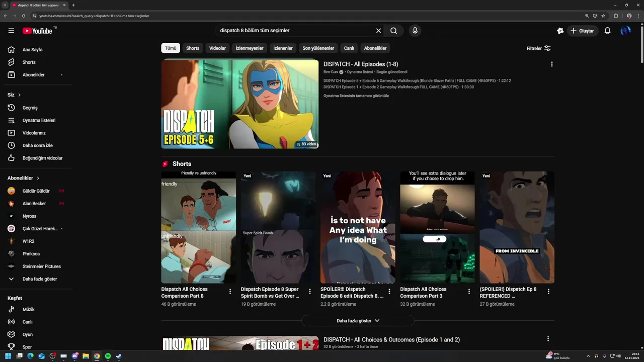Open the FROM INVINCIBLE short thumbnail
Screen dimensions: 644x362
point(517,227)
